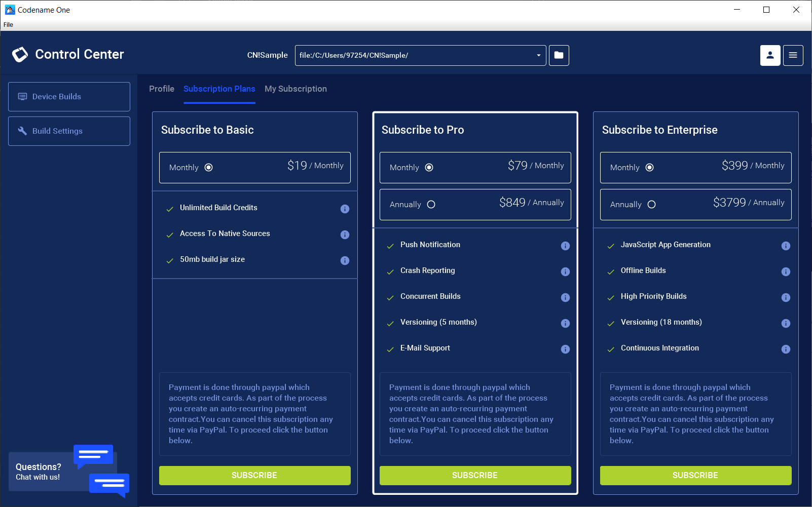Subscribe to the Enterprise plan
Screen dimensions: 812x507
(695, 475)
